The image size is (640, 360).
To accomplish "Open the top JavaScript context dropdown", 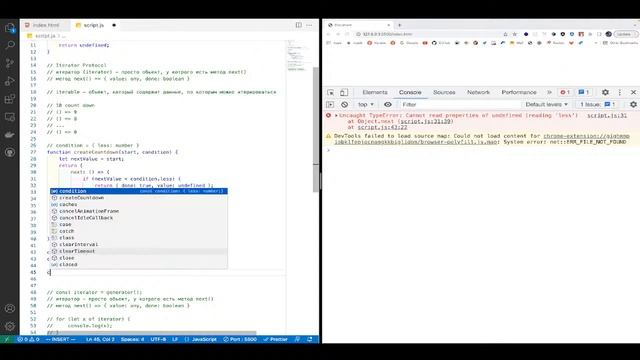I will tap(366, 104).
